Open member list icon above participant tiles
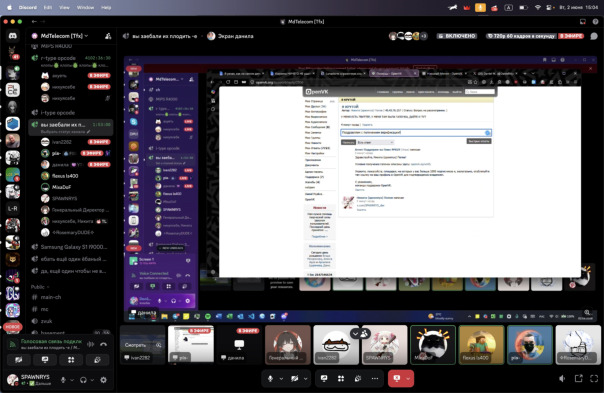604x393 pixels. click(x=365, y=334)
